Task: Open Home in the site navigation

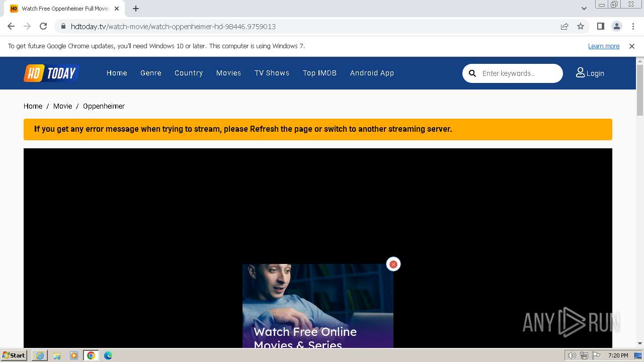Action: [x=117, y=73]
